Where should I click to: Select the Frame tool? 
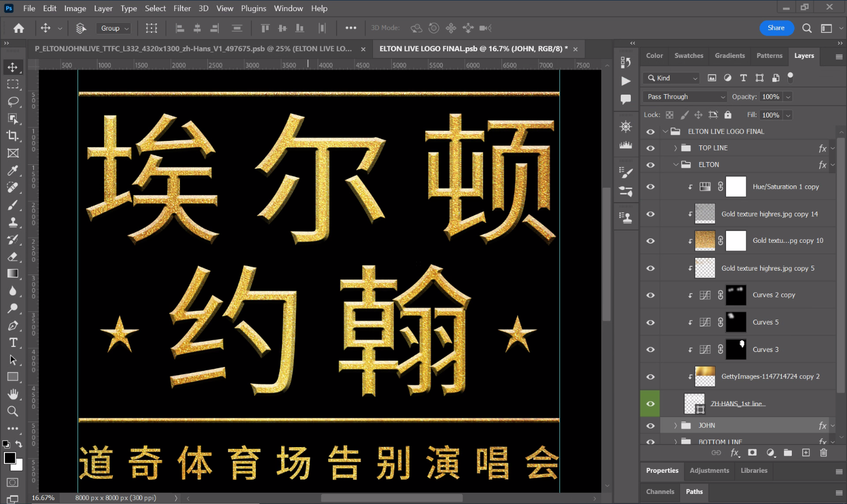click(12, 153)
